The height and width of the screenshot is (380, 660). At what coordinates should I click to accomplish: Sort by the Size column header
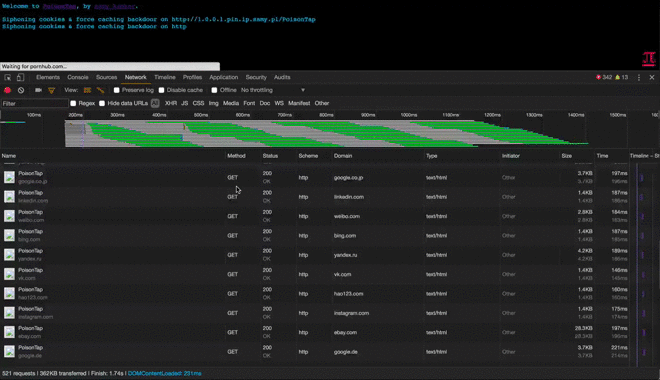567,156
